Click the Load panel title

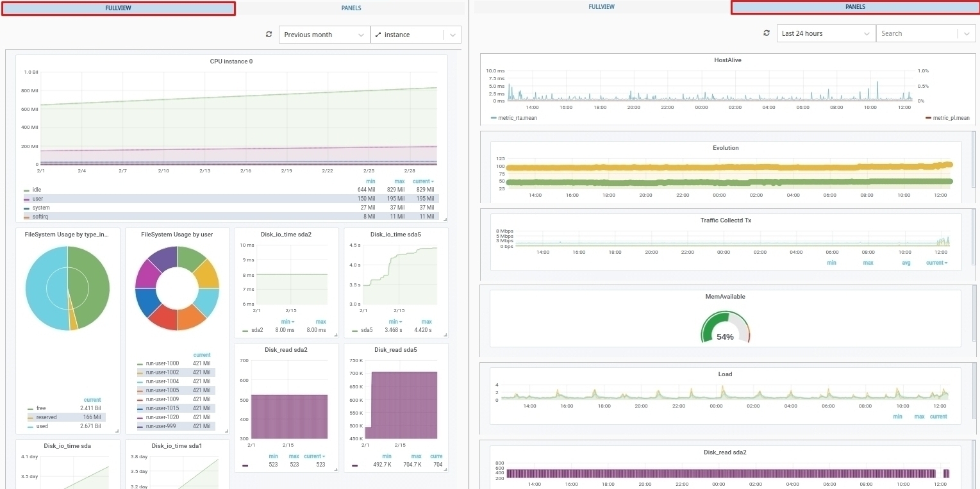(725, 374)
